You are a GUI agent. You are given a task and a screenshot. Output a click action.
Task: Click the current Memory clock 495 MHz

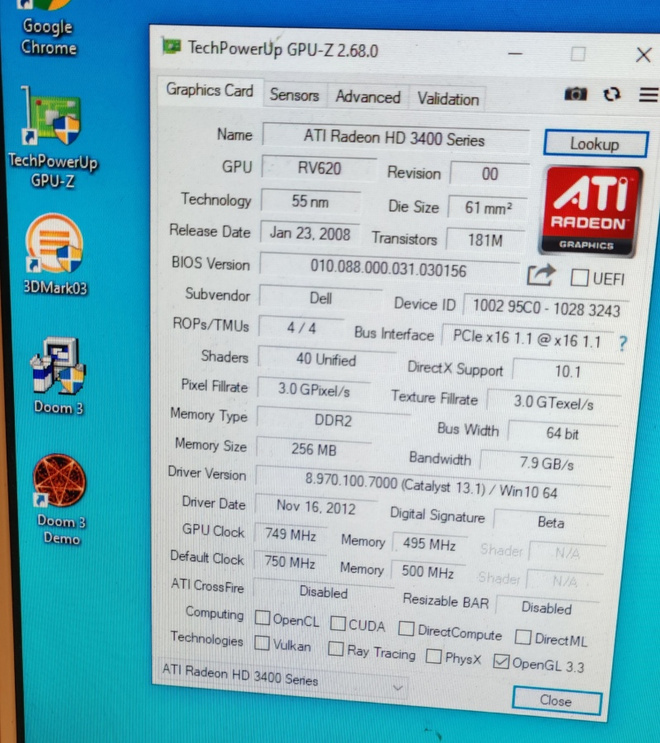pyautogui.click(x=429, y=544)
